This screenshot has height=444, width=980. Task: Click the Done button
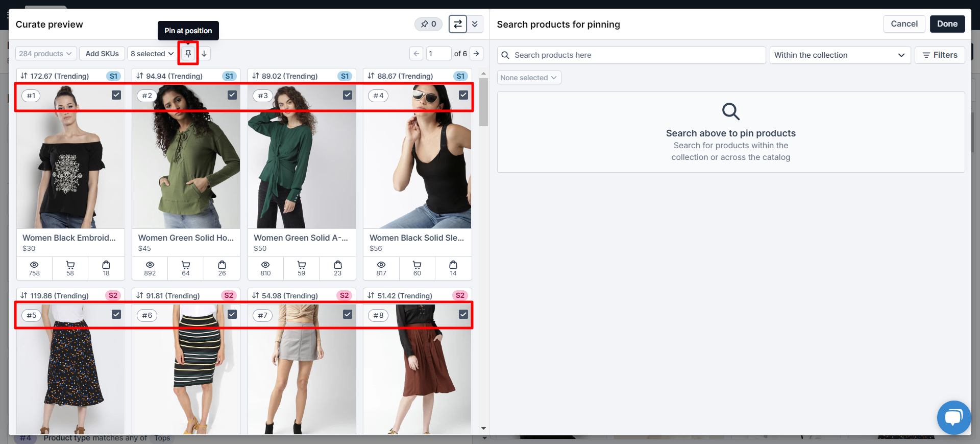point(947,24)
